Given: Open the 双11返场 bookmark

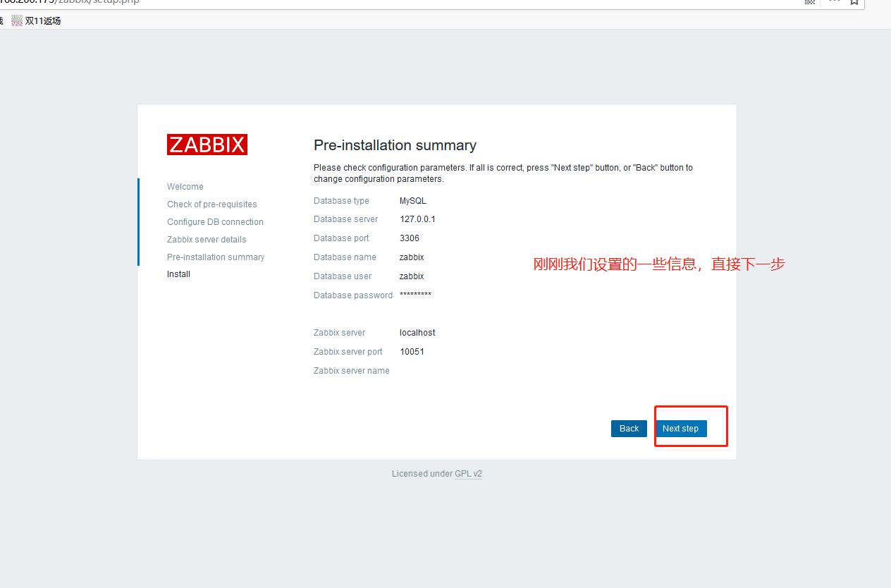Looking at the screenshot, I should (36, 20).
